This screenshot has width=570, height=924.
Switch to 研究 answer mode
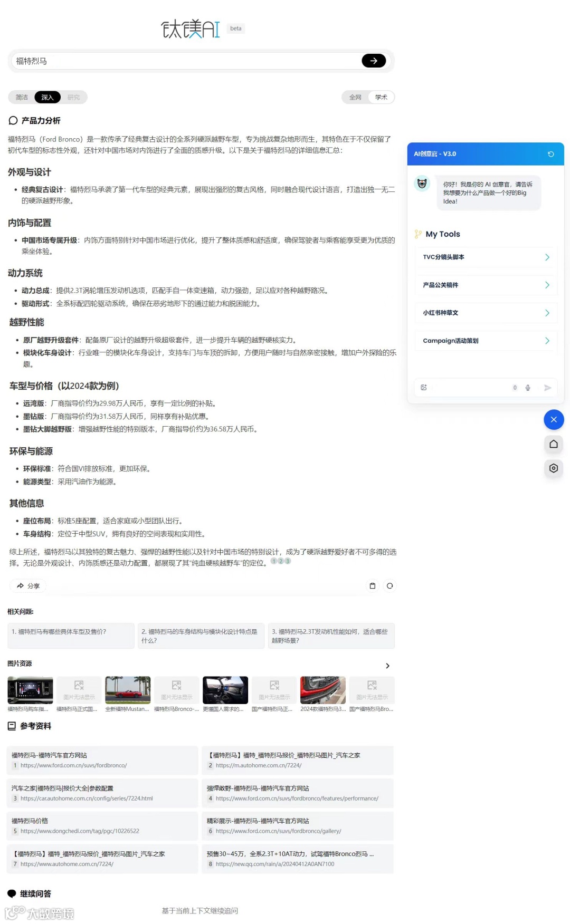coord(73,98)
